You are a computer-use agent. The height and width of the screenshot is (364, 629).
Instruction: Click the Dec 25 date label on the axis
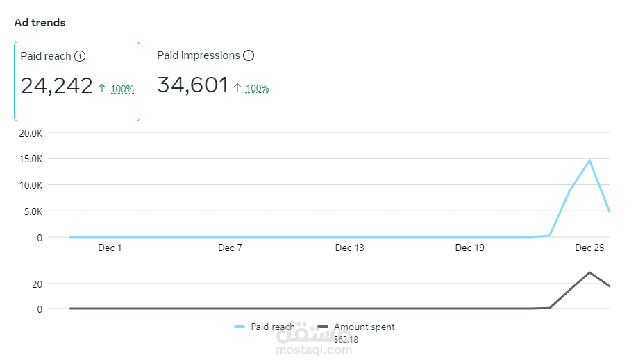pyautogui.click(x=589, y=248)
